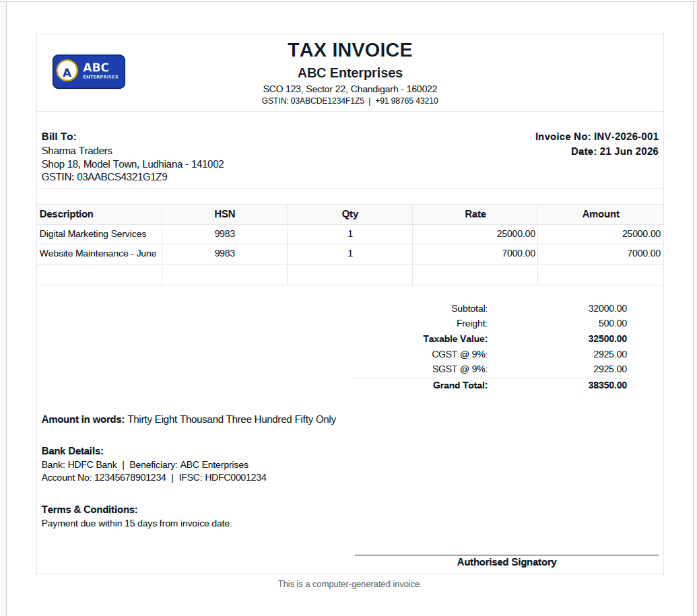Select the SCO 123 Chandigarh address line

tap(350, 89)
